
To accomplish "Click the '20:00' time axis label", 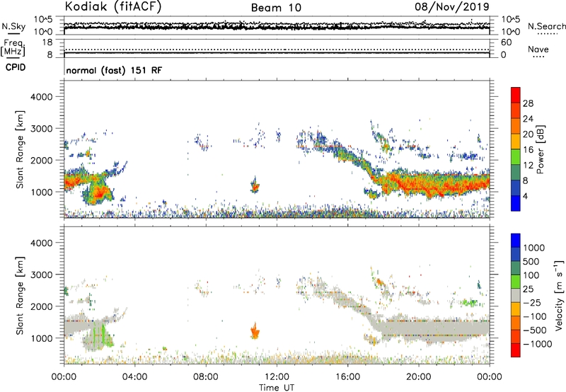I will click(x=419, y=377).
